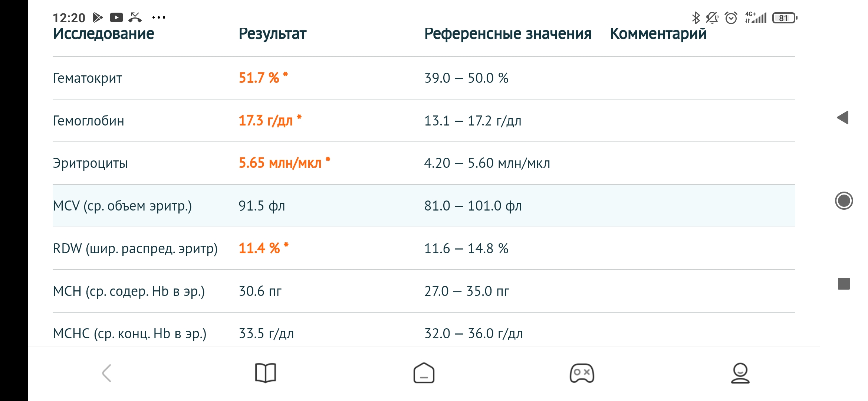Tap the Результат column header

273,34
